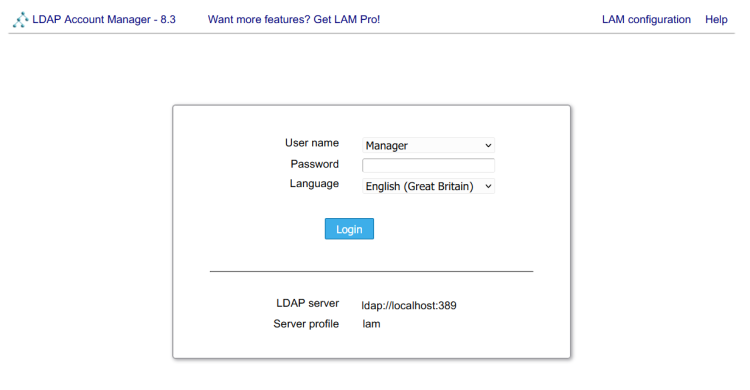750x390 pixels.
Task: Click the LDAP server label
Action: click(x=308, y=303)
